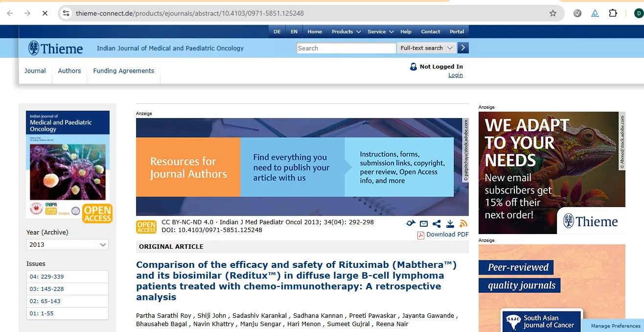Viewport: 644px width, 332px height.
Task: Click the Download PDF link
Action: tap(447, 235)
